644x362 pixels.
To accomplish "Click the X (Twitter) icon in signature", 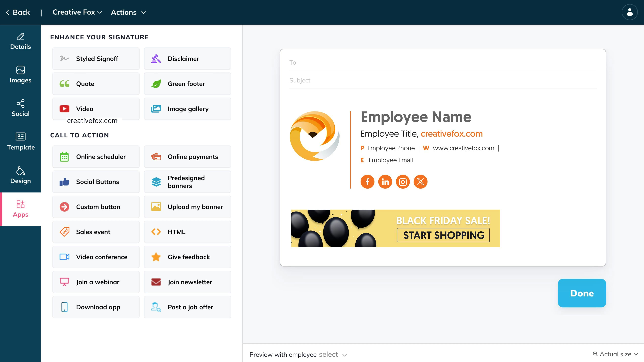I will (x=420, y=182).
